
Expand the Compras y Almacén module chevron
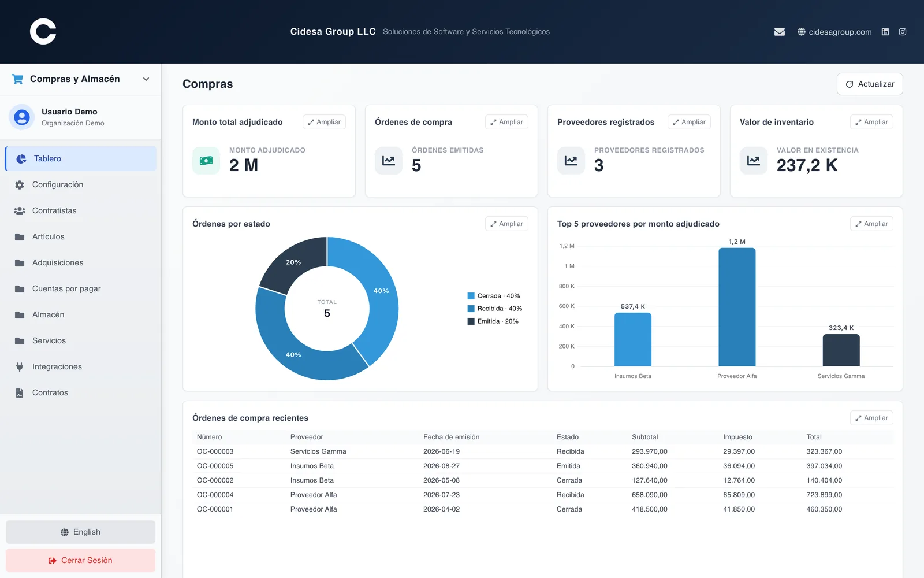coord(146,79)
